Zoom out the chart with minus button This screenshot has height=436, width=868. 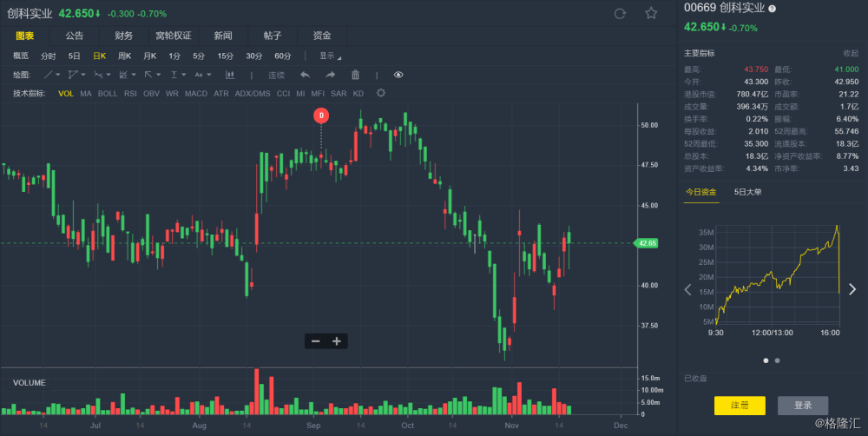click(315, 341)
